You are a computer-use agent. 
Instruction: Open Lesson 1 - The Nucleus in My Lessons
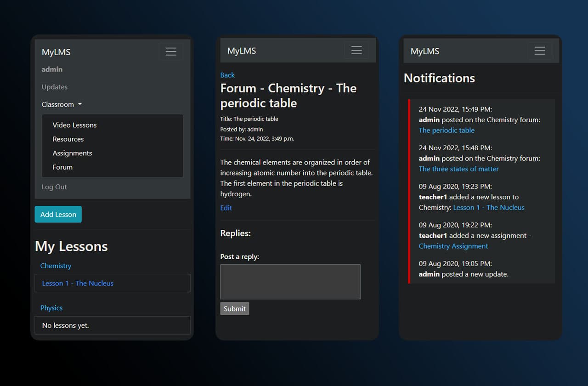coord(78,283)
